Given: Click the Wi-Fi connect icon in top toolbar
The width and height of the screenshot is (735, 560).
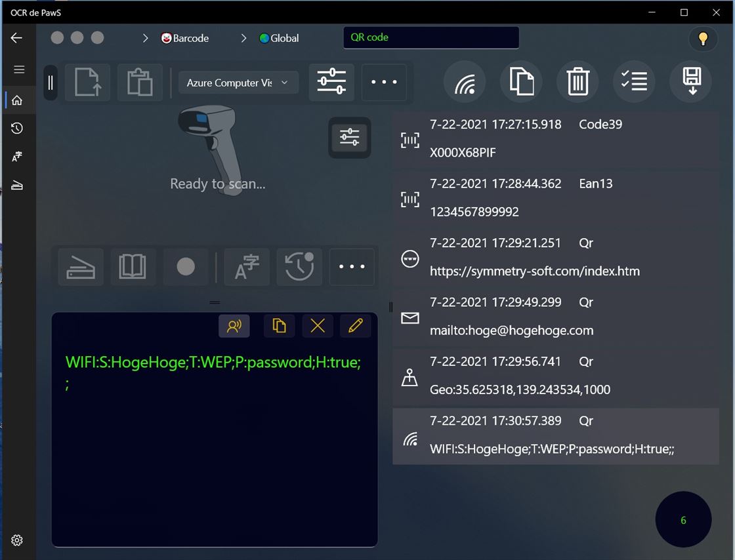Looking at the screenshot, I should point(465,83).
